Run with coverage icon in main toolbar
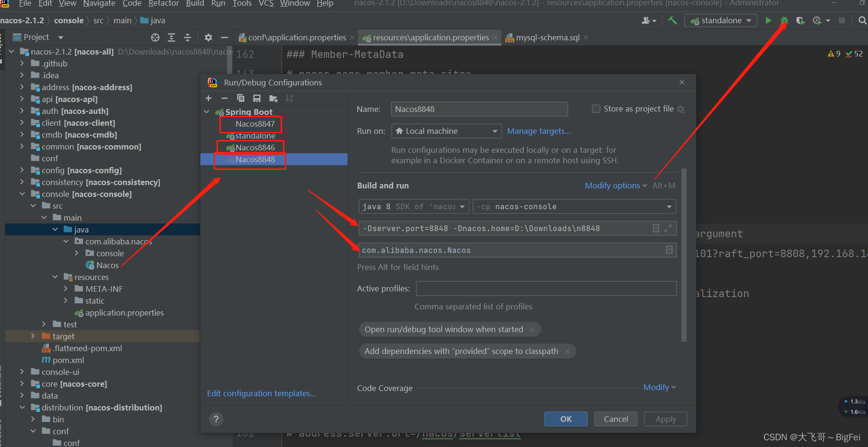 pyautogui.click(x=801, y=20)
